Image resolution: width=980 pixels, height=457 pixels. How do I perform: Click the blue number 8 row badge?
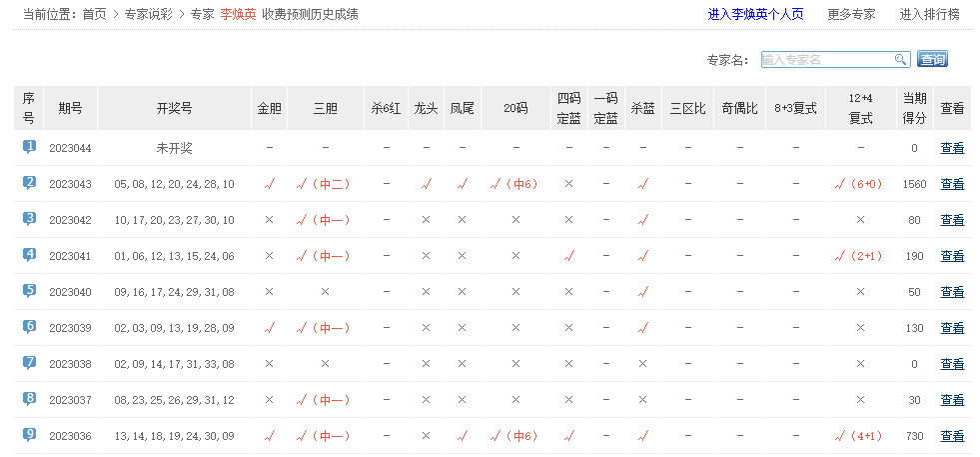point(29,399)
